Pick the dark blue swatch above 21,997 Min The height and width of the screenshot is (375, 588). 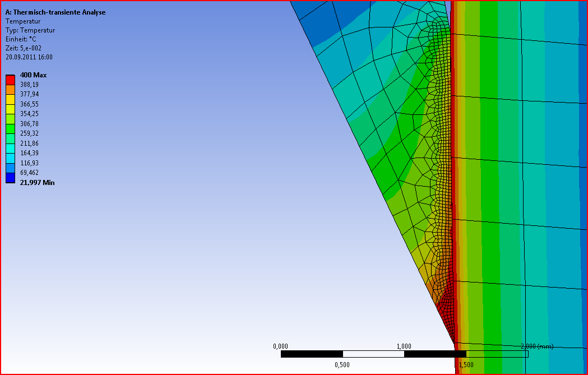(10, 178)
